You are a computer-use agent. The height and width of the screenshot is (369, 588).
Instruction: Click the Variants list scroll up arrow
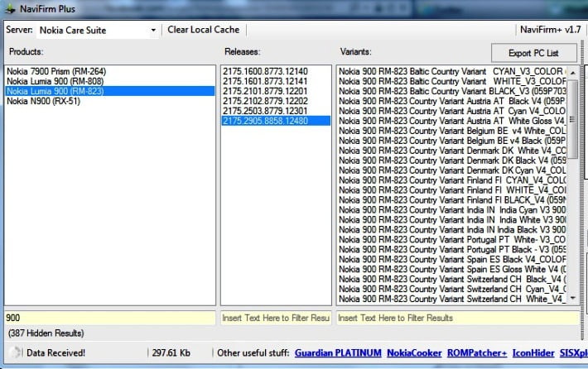572,73
